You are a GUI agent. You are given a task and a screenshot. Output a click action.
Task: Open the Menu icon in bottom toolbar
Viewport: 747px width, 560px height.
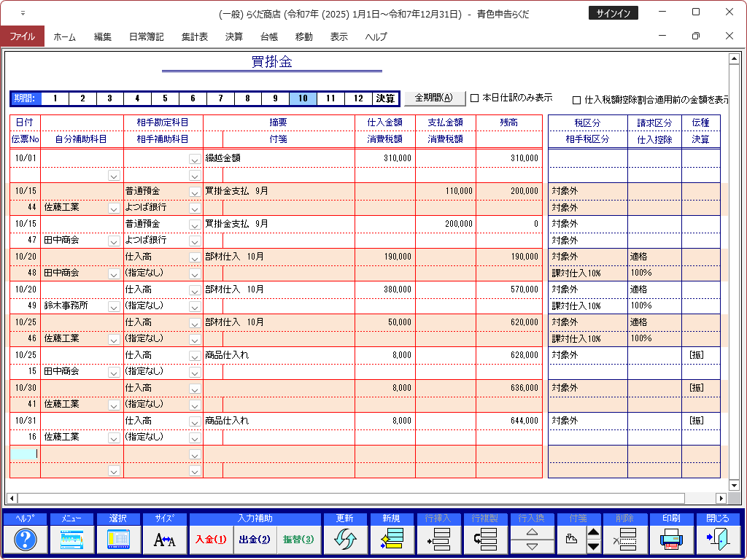point(71,540)
